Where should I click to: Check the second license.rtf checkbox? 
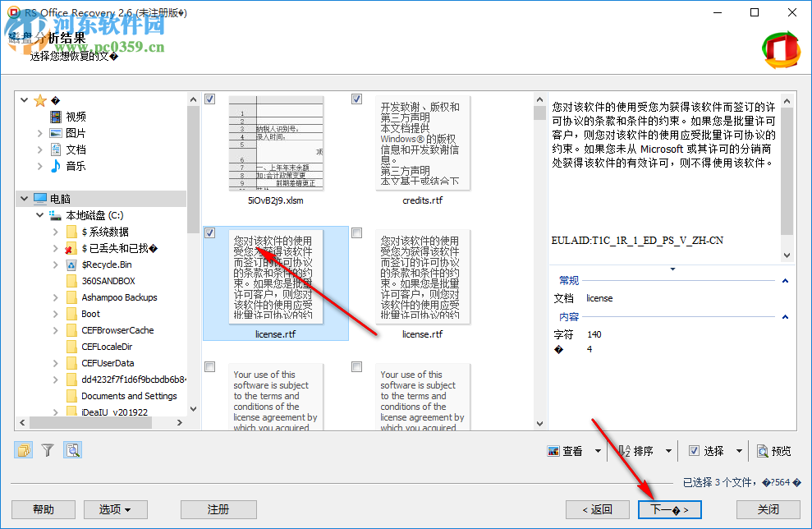356,232
